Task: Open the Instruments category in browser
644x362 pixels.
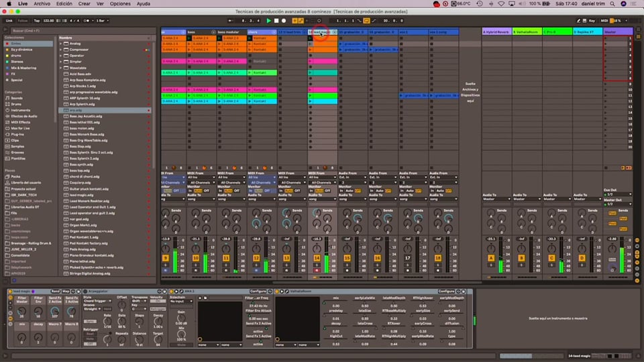Action: (21, 110)
